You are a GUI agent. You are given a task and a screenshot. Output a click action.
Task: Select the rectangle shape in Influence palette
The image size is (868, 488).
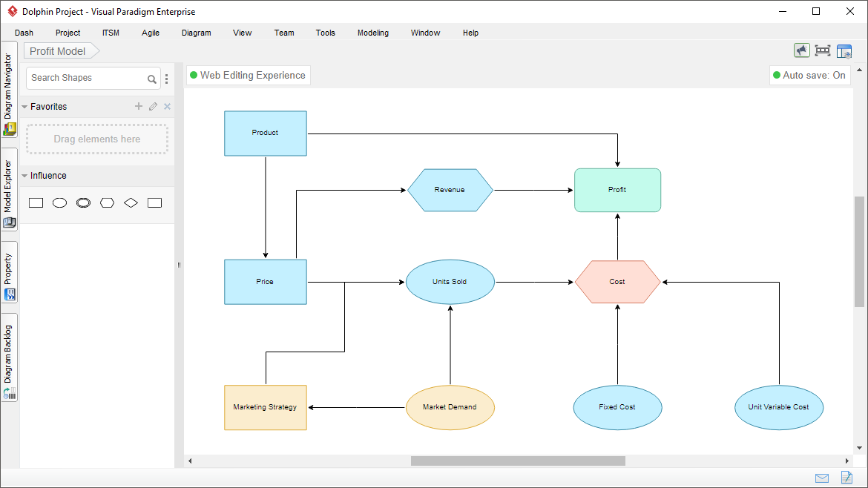click(x=36, y=203)
